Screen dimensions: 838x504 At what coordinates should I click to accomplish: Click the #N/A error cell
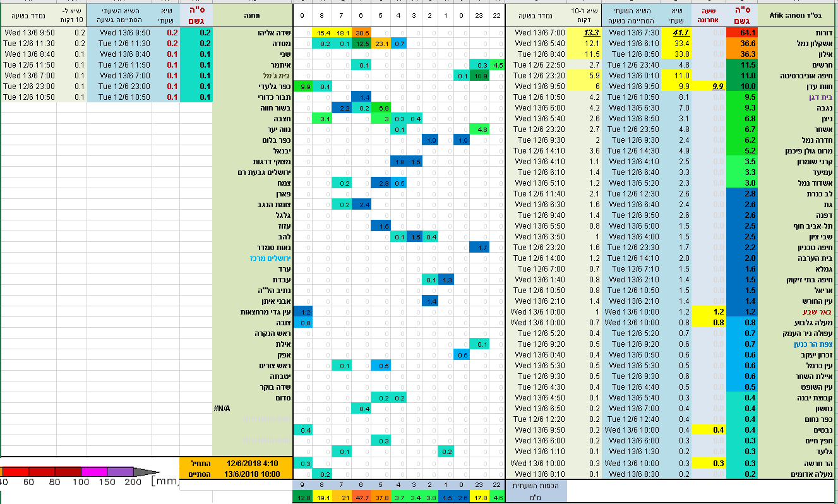tap(222, 408)
